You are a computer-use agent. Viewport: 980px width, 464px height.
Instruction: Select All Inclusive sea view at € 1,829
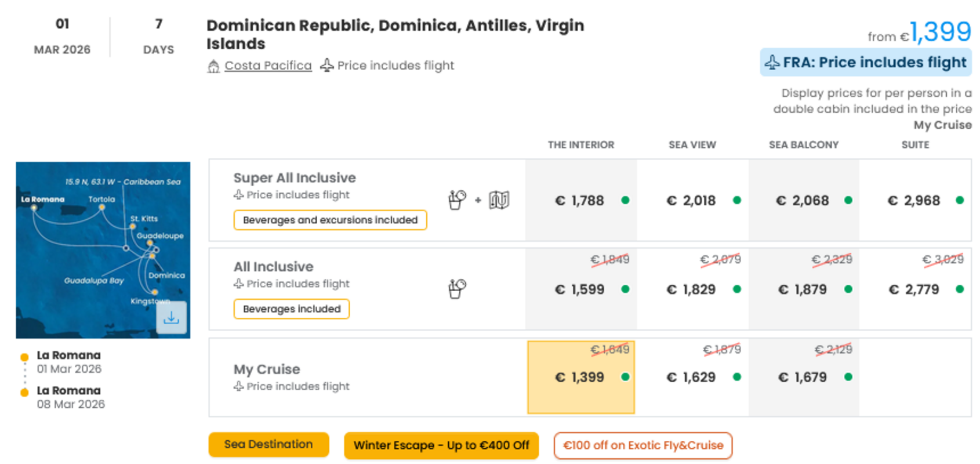(692, 289)
